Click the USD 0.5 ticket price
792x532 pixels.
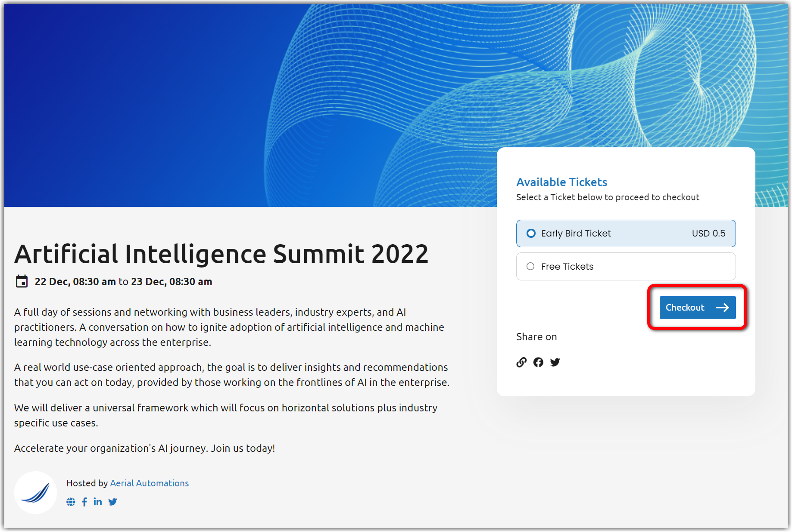pyautogui.click(x=708, y=233)
